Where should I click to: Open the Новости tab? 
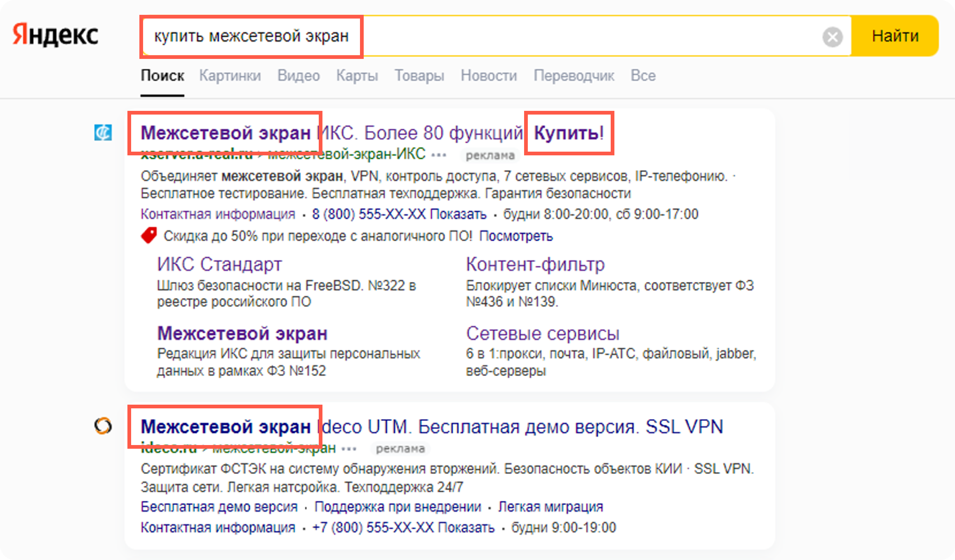click(x=489, y=76)
